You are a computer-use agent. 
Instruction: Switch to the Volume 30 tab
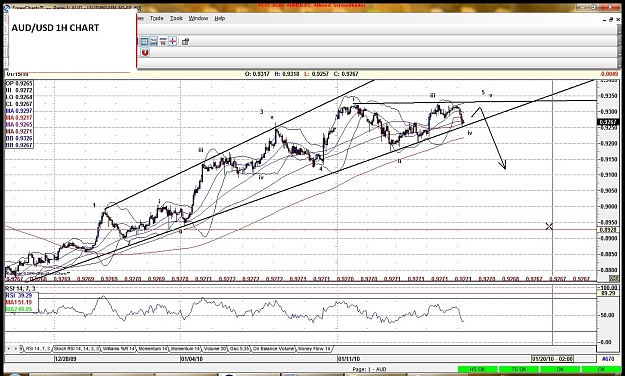[214, 349]
